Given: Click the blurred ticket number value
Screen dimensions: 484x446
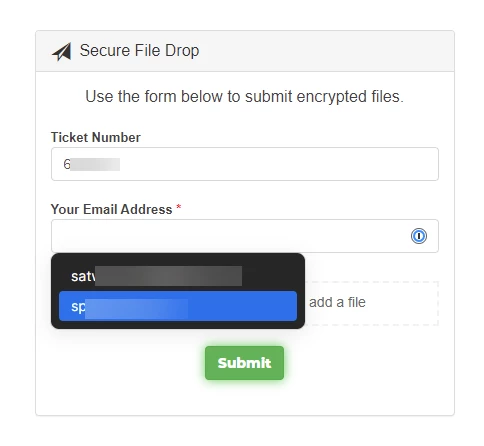Looking at the screenshot, I should click(95, 164).
